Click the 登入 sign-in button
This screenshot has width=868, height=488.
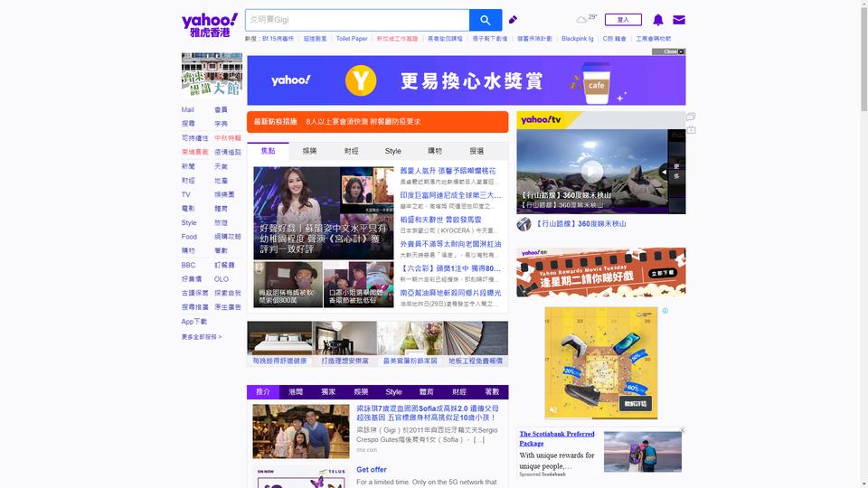[x=623, y=20]
